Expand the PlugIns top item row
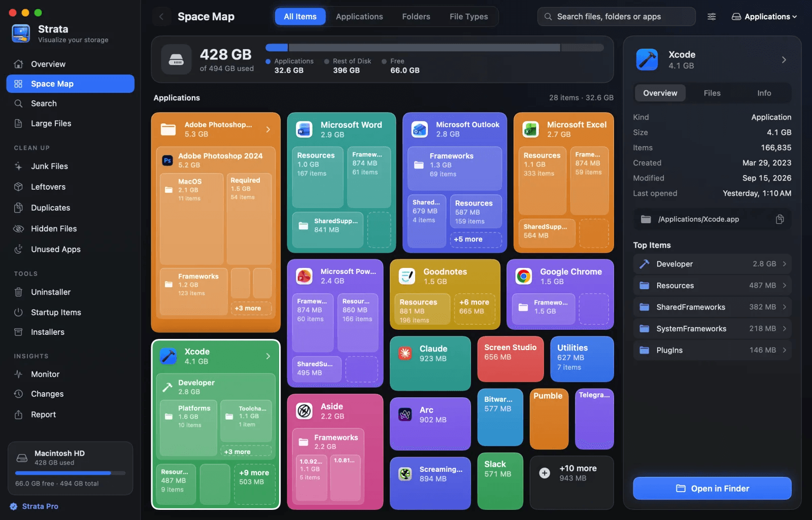 click(712, 350)
